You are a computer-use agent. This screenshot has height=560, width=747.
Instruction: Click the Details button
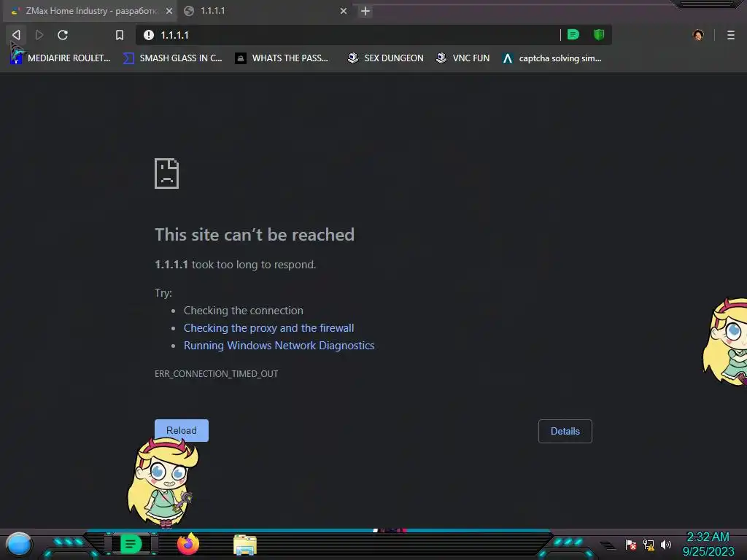565,431
